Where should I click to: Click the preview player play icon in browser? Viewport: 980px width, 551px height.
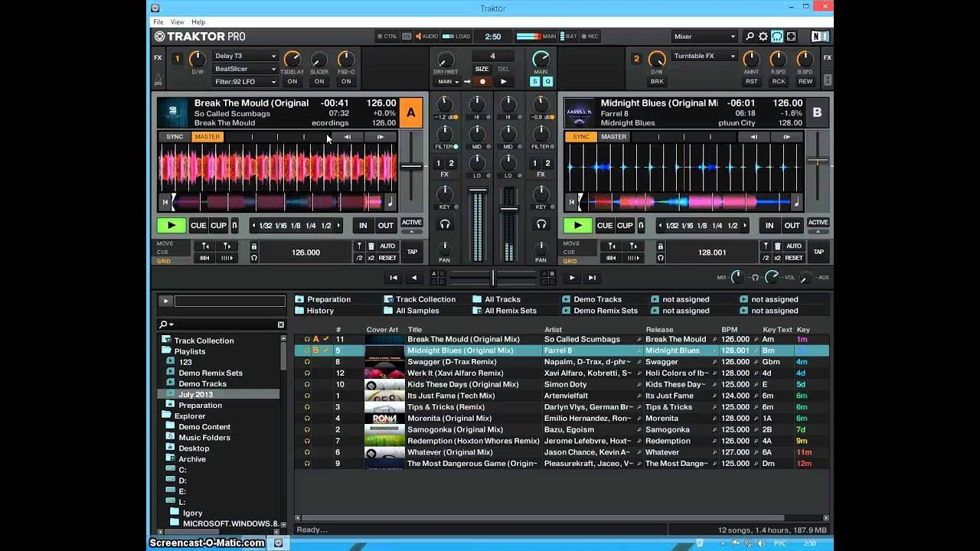click(165, 302)
